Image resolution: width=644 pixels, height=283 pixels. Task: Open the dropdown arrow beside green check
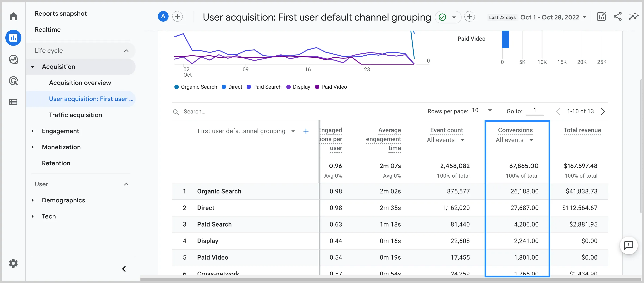click(x=454, y=17)
